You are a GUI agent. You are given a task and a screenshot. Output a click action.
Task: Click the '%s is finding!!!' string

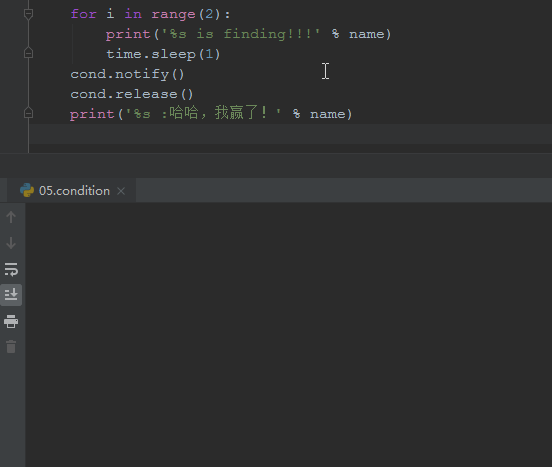(241, 34)
